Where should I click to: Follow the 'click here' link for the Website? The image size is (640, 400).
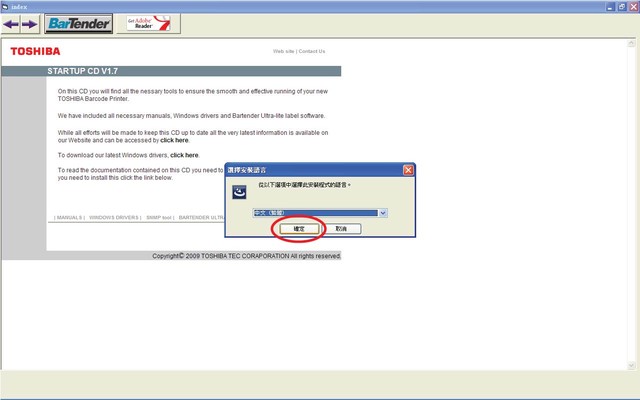[174, 140]
